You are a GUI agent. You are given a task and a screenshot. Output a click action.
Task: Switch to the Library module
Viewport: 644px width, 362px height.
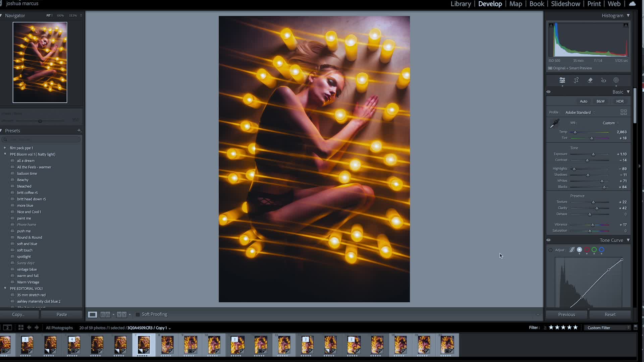461,4
